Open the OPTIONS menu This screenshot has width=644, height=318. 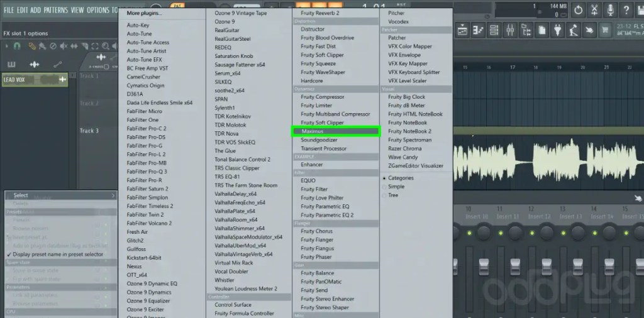tap(98, 10)
